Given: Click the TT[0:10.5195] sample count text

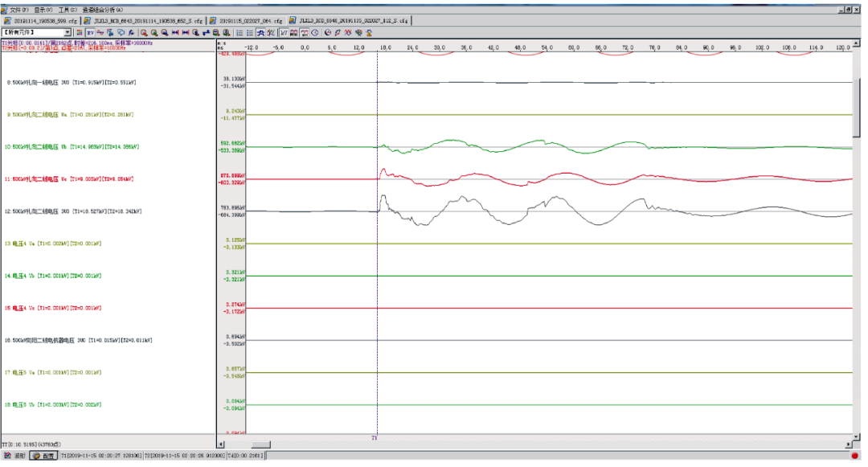Looking at the screenshot, I should (x=31, y=444).
